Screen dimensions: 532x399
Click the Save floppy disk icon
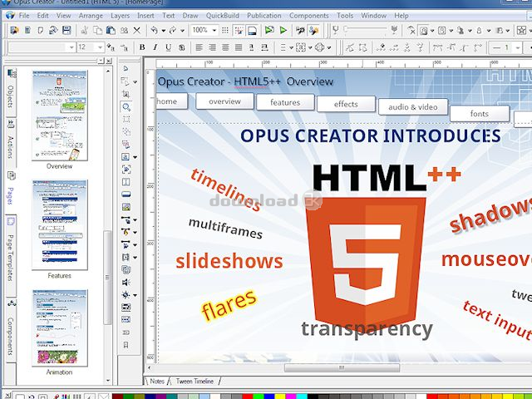[x=66, y=30]
